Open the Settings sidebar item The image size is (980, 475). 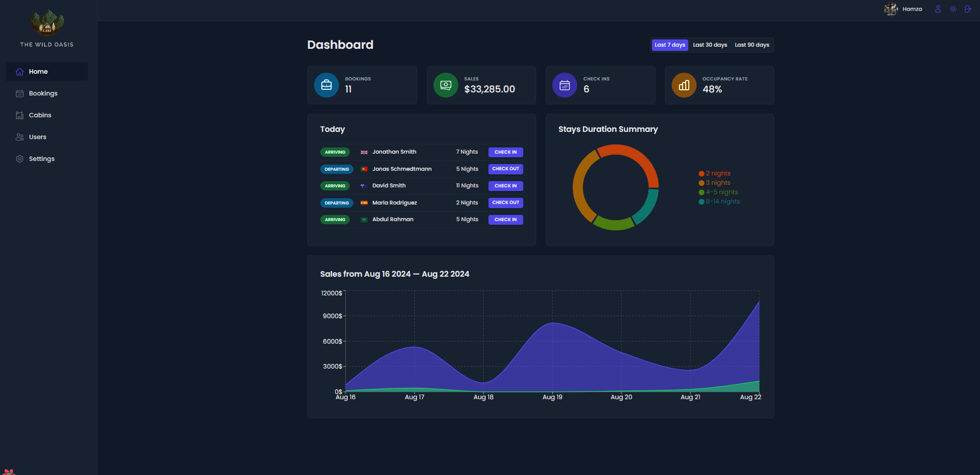tap(47, 159)
